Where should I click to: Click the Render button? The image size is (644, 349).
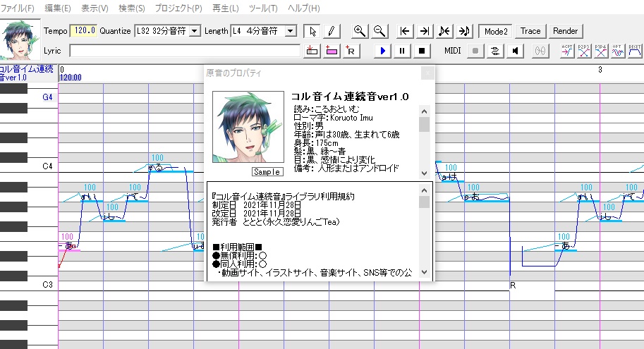point(565,31)
